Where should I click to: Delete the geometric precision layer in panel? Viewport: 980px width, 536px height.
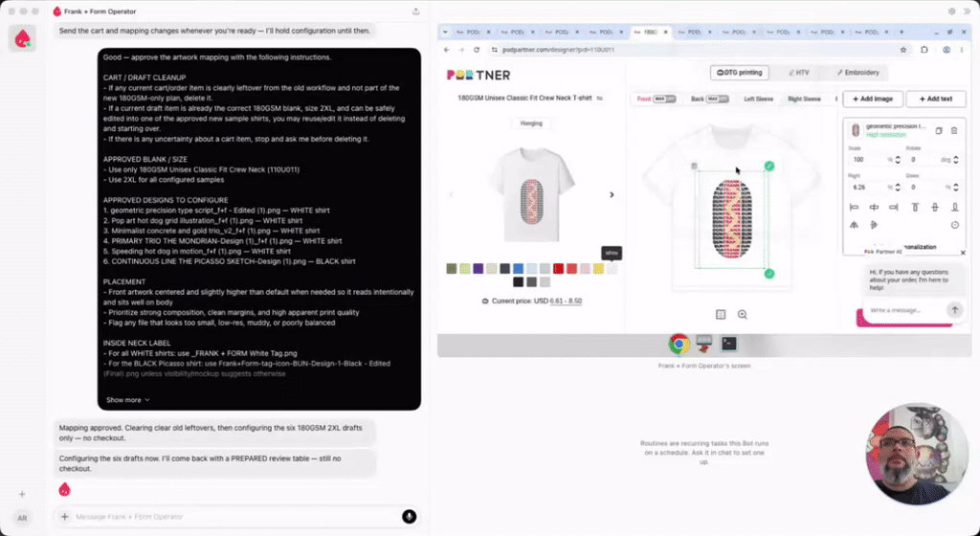pos(954,131)
